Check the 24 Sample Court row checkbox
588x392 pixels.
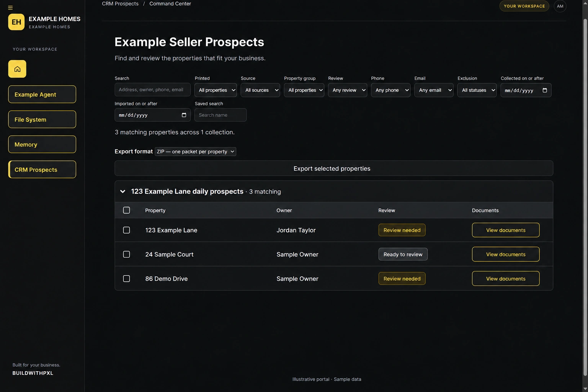pos(126,254)
